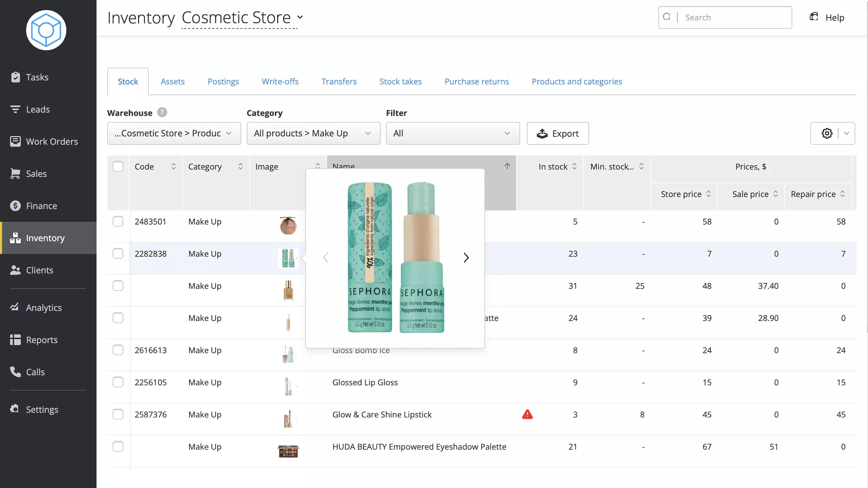
Task: Open the Clients section
Action: (x=48, y=270)
